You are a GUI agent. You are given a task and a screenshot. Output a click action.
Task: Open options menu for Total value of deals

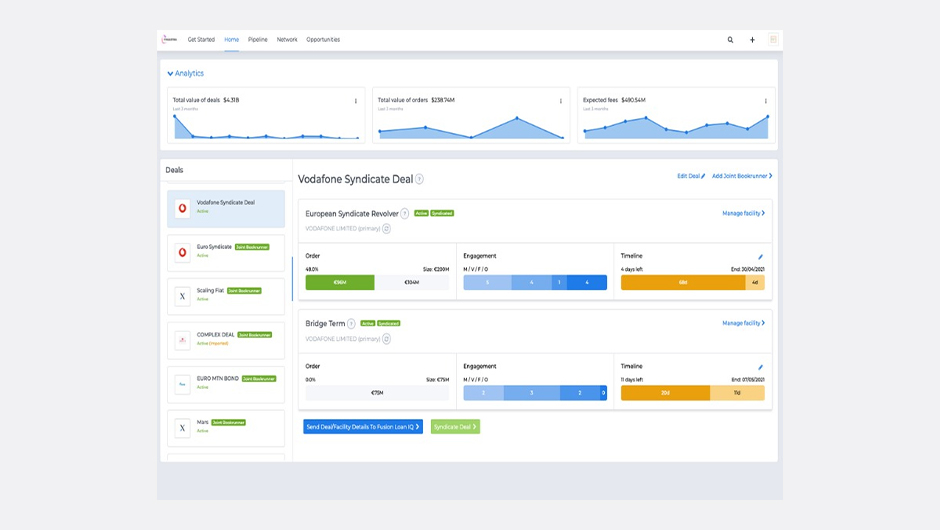tap(355, 101)
